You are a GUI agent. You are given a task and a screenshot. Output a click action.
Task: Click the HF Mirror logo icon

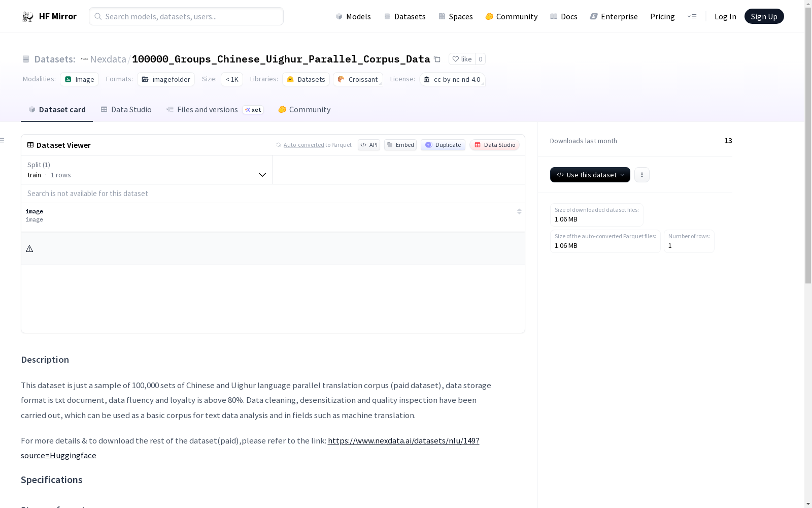click(x=28, y=17)
